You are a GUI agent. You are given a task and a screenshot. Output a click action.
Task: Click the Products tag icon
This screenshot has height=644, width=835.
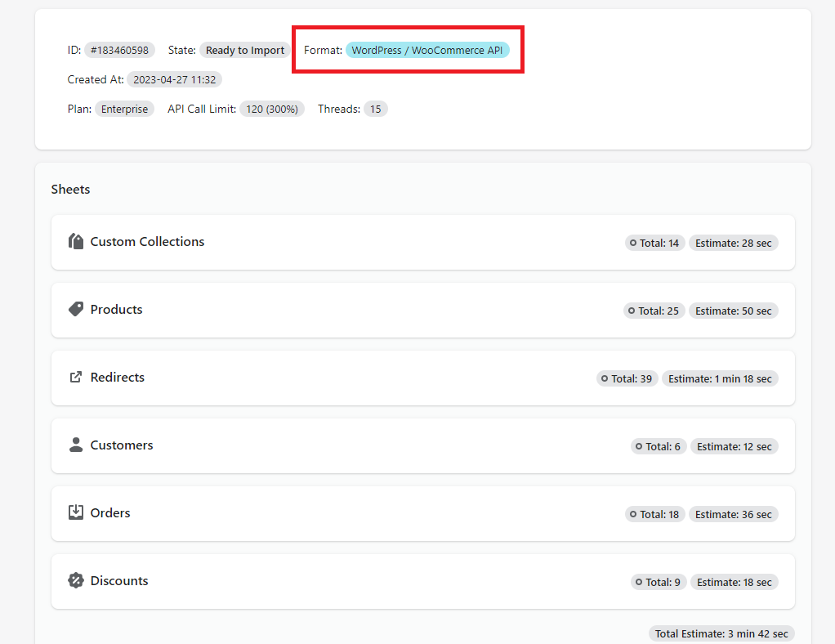(x=76, y=309)
